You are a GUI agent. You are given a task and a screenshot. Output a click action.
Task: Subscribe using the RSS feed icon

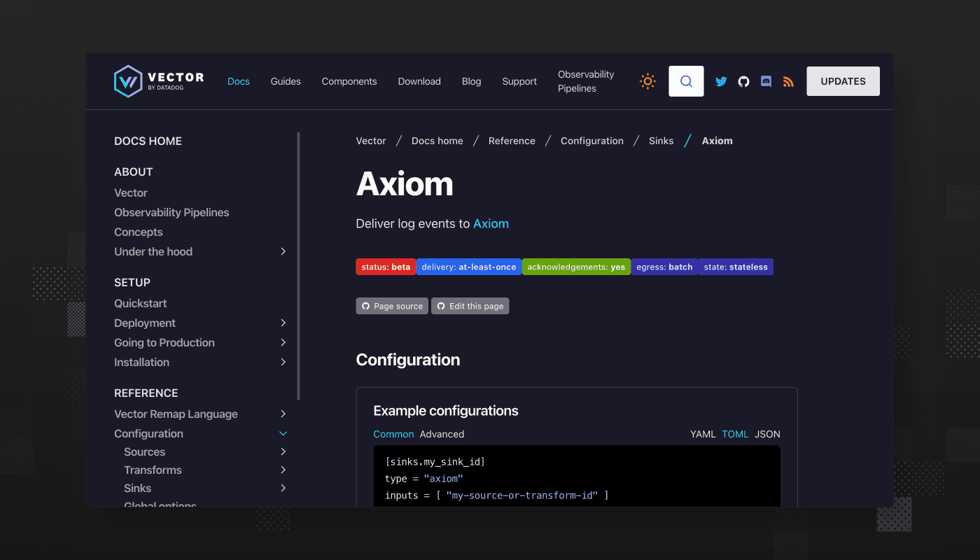click(788, 81)
